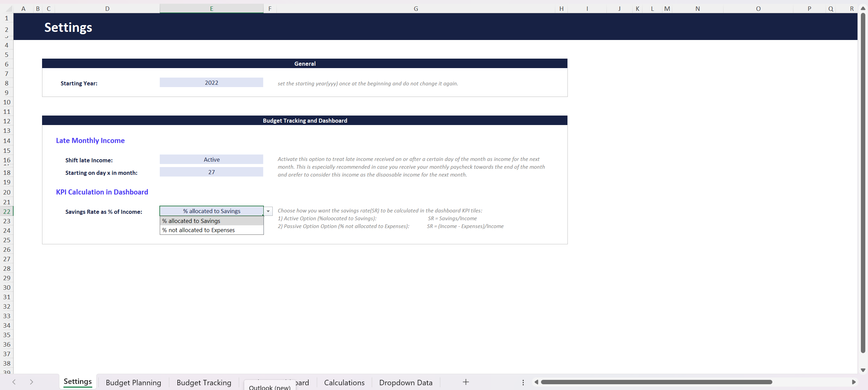Click the vertical scrollbar up arrow

pos(862,8)
